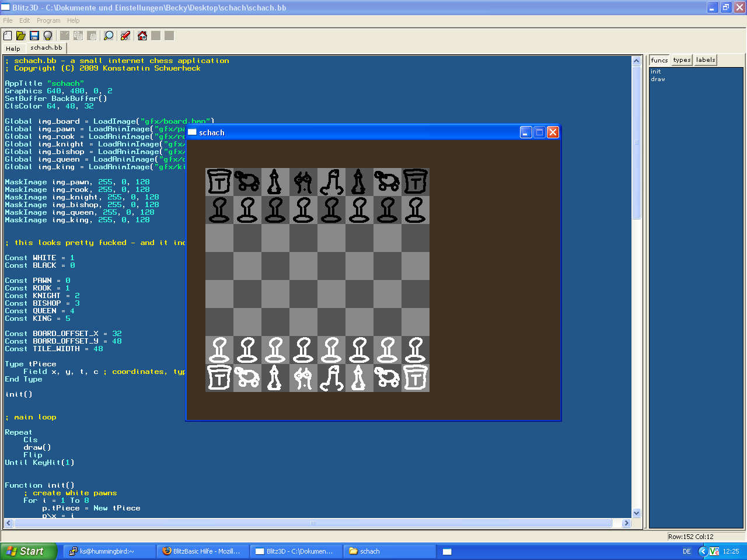
Task: Save the file using the floppy disk icon
Action: [34, 36]
